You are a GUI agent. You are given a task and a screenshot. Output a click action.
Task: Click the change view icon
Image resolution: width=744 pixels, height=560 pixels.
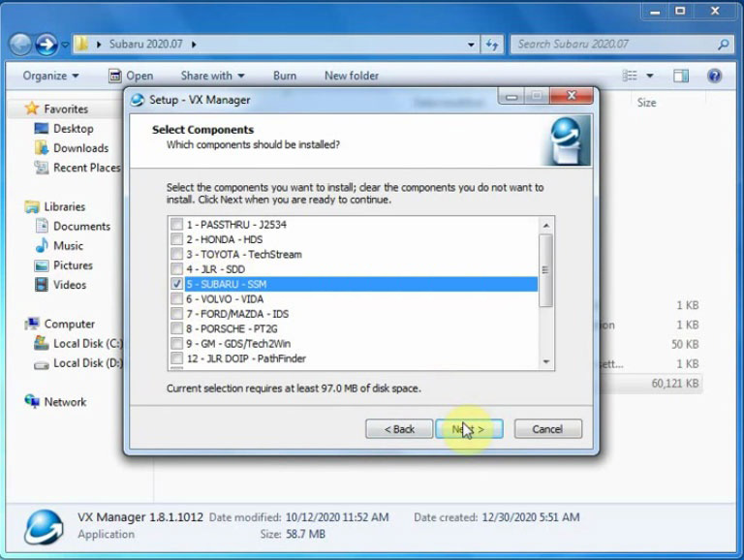pyautogui.click(x=630, y=76)
